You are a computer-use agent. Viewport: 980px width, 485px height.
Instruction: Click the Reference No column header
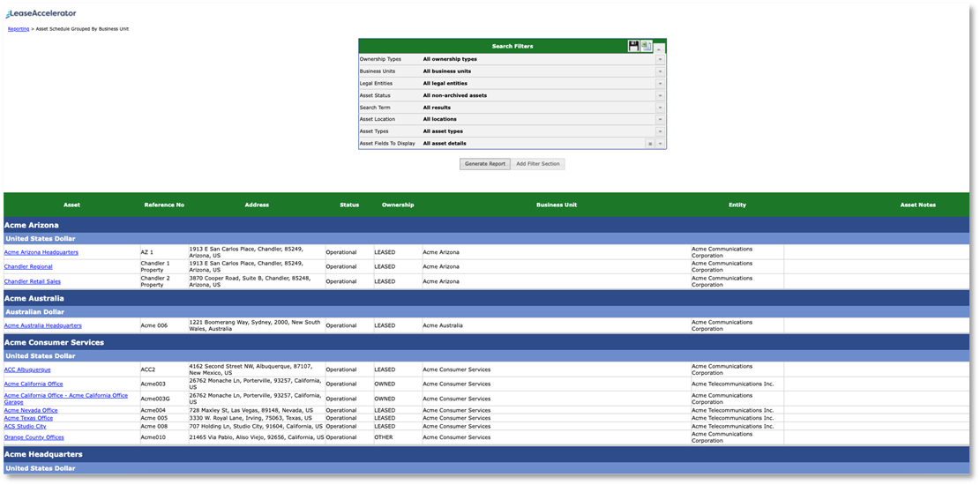(x=164, y=205)
